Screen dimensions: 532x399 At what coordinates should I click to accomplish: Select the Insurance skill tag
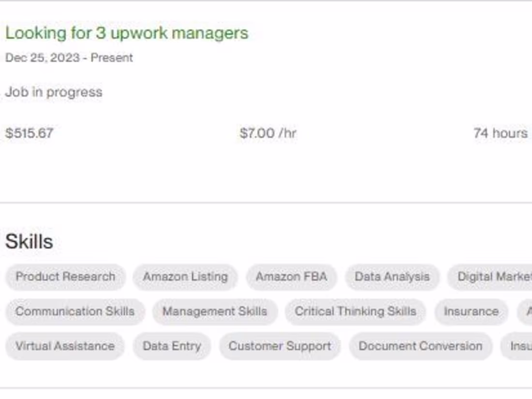[x=472, y=312]
